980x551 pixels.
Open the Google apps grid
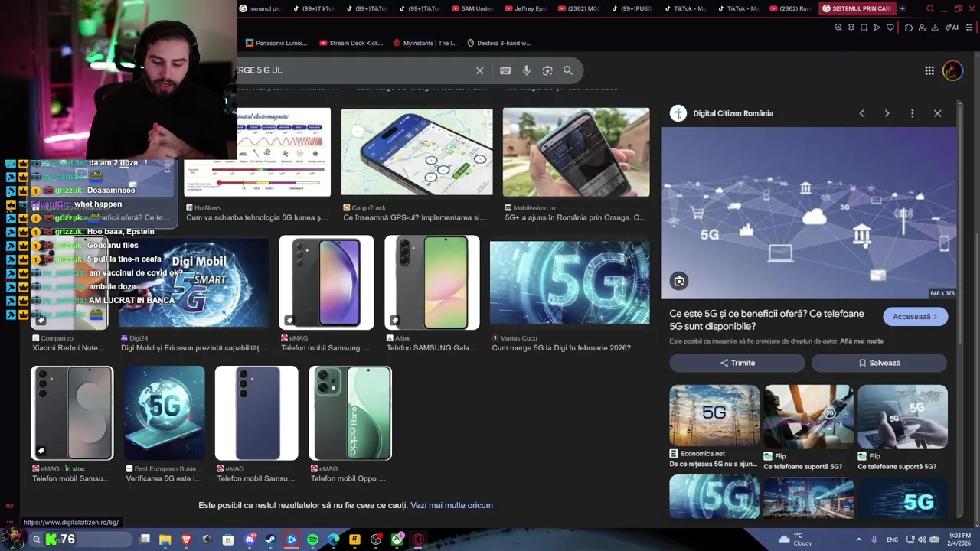[x=929, y=70]
